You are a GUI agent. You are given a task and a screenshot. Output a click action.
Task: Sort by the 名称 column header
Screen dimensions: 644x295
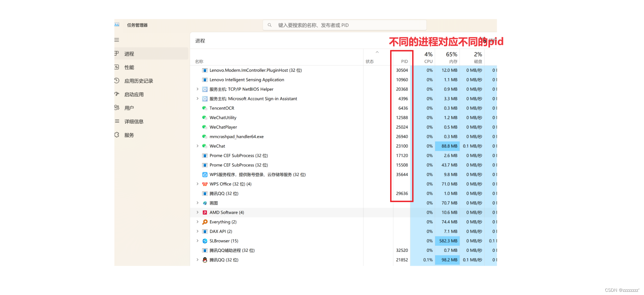click(x=199, y=62)
